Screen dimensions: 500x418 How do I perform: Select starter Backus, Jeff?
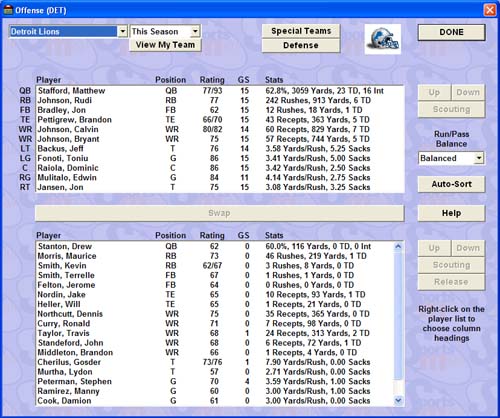pos(220,149)
